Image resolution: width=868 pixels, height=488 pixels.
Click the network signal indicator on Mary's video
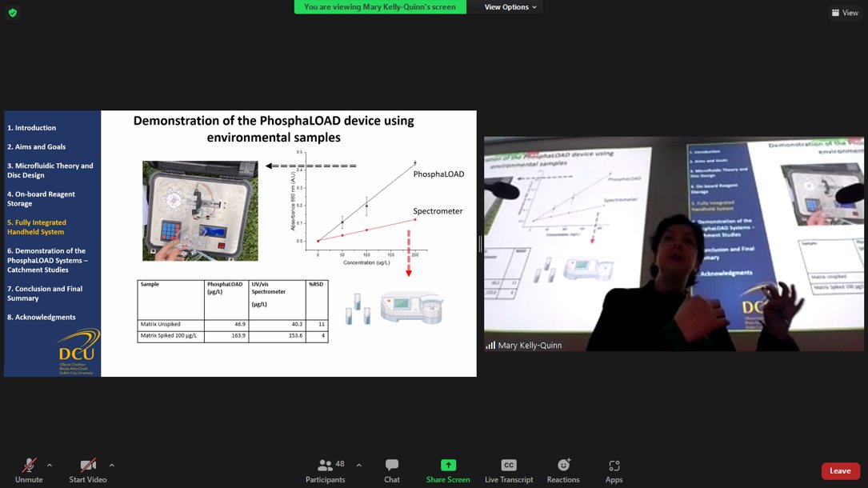pos(490,344)
